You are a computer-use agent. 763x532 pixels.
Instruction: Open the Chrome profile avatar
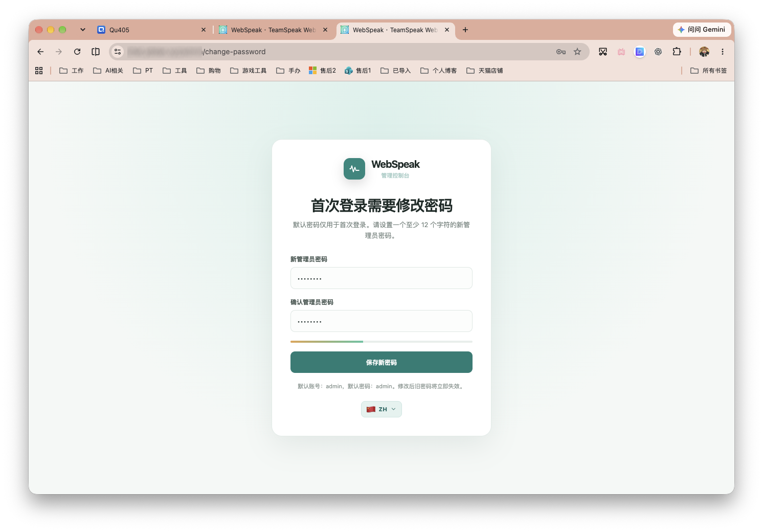704,52
